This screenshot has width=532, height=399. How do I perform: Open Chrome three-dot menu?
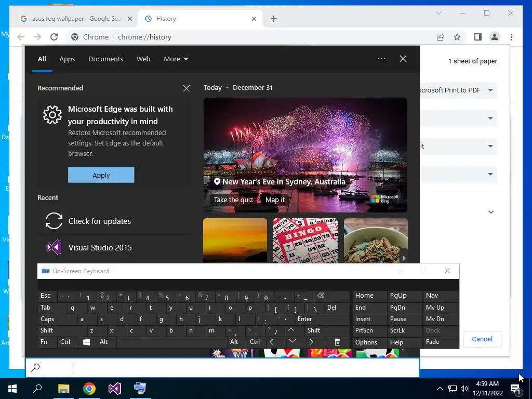pos(511,37)
